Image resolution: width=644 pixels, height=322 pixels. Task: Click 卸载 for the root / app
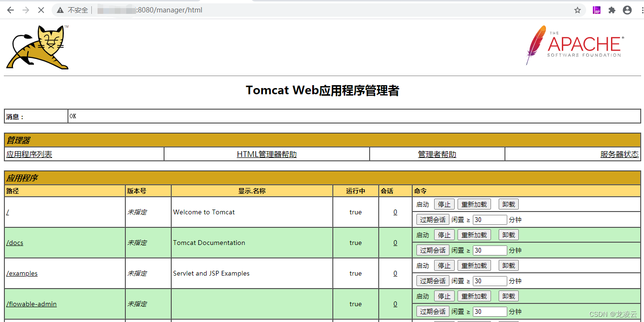click(509, 204)
